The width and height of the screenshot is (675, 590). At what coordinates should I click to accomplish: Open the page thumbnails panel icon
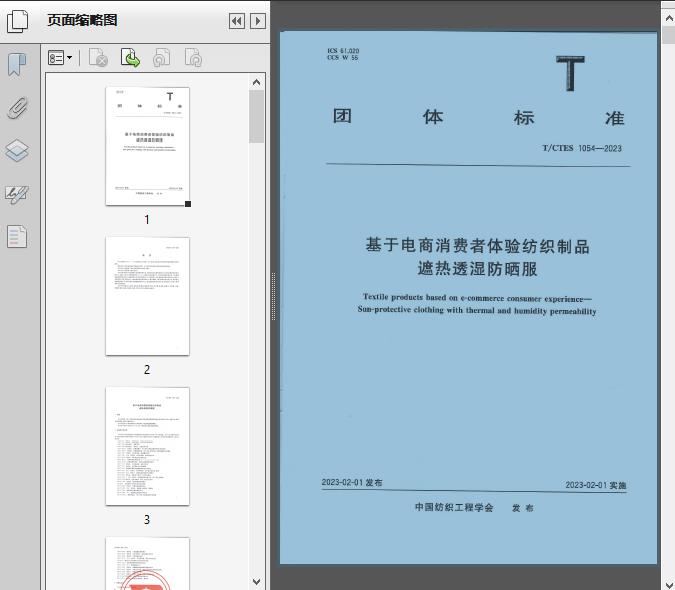click(x=18, y=21)
